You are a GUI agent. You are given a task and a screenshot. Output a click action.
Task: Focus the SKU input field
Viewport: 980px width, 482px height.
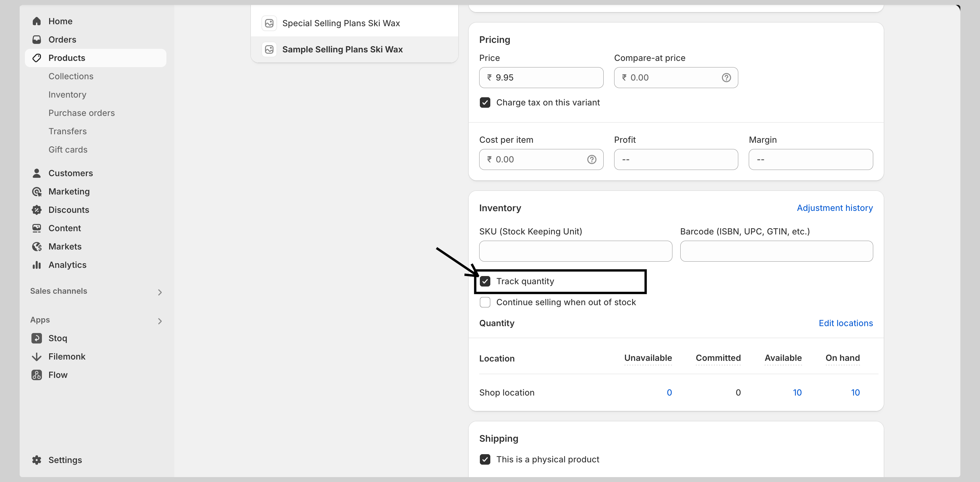click(575, 251)
